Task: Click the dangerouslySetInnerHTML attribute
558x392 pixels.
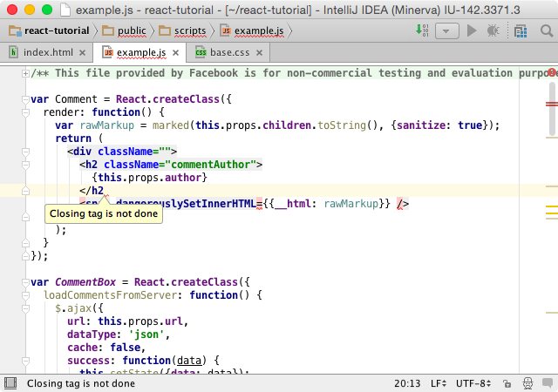Action: tap(186, 204)
